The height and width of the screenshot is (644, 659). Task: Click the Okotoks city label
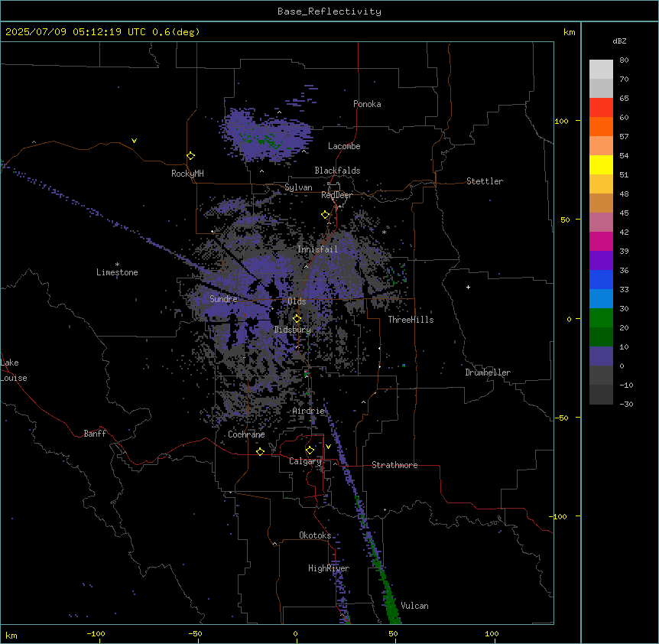[x=315, y=535]
